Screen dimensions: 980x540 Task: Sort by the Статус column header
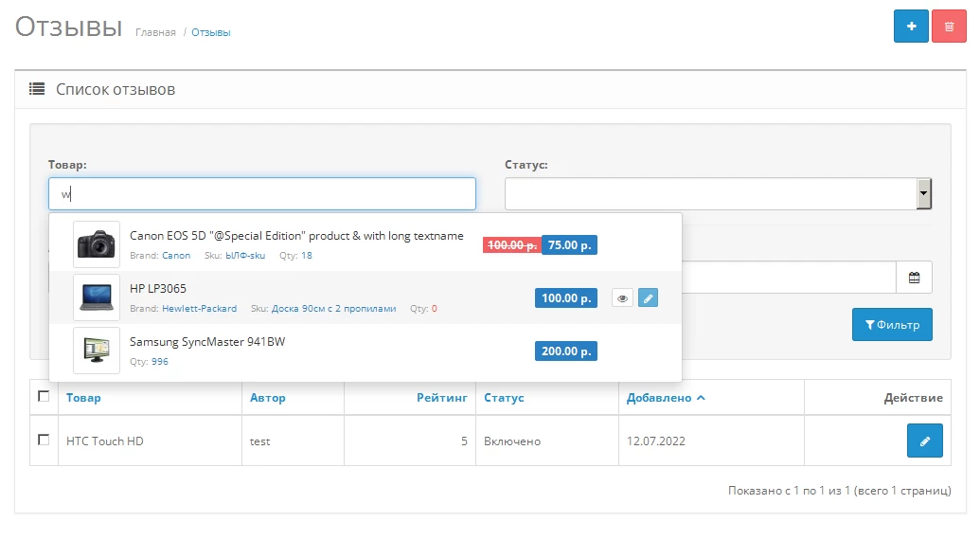(504, 398)
